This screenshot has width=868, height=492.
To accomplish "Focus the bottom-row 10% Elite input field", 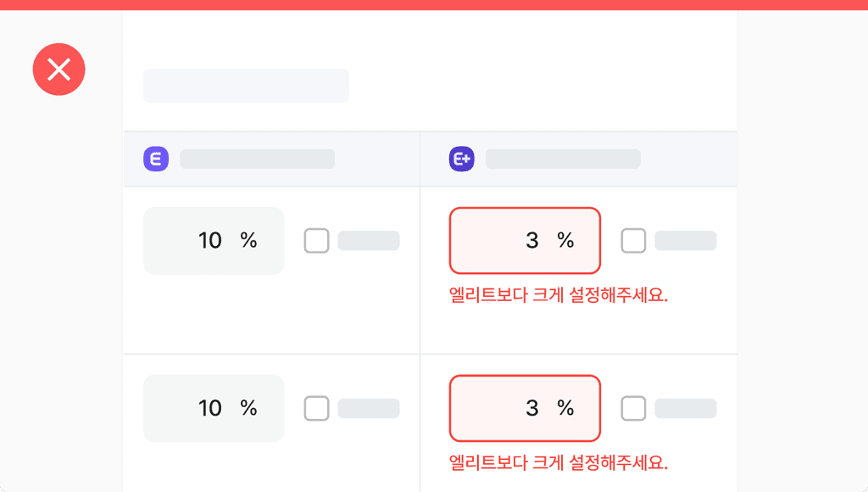I will point(214,409).
